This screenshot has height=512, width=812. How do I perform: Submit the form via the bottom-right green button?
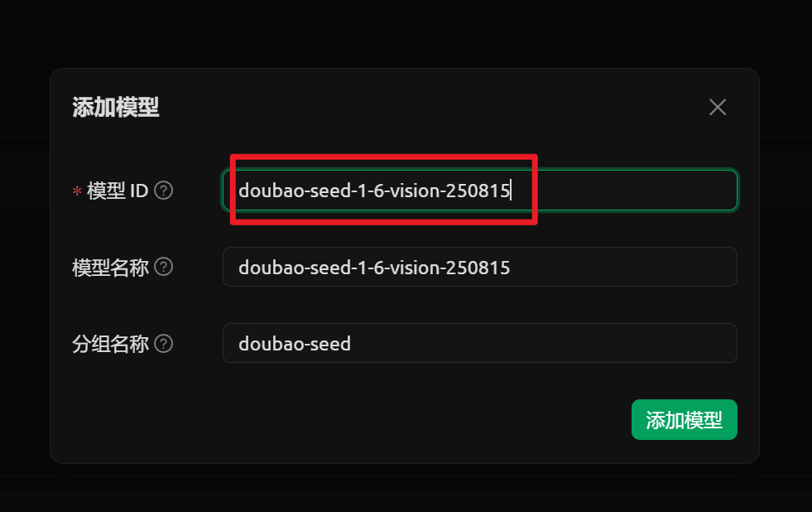(684, 420)
